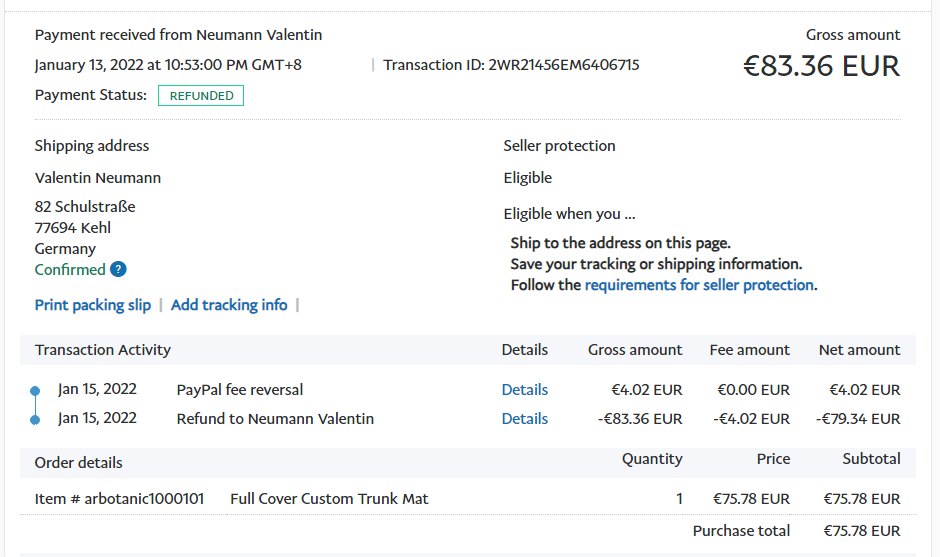940x557 pixels.
Task: Click the PayPal fee reversal timeline dot
Action: [x=35, y=390]
